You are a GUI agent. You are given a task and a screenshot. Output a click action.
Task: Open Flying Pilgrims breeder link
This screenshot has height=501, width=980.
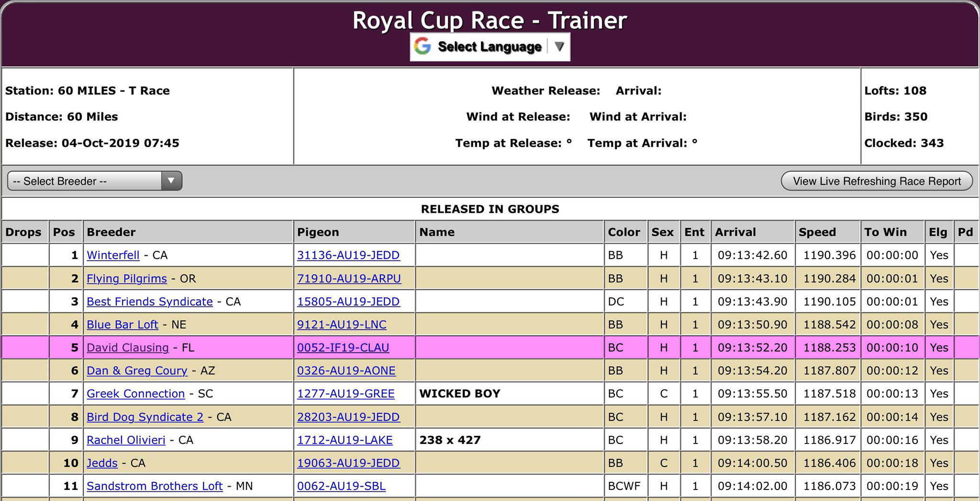coord(127,279)
